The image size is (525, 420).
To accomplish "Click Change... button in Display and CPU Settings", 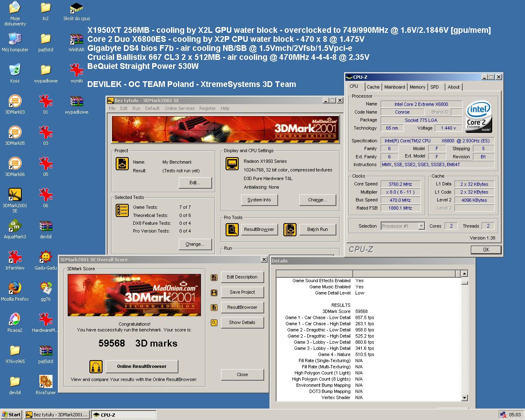I will (x=318, y=200).
